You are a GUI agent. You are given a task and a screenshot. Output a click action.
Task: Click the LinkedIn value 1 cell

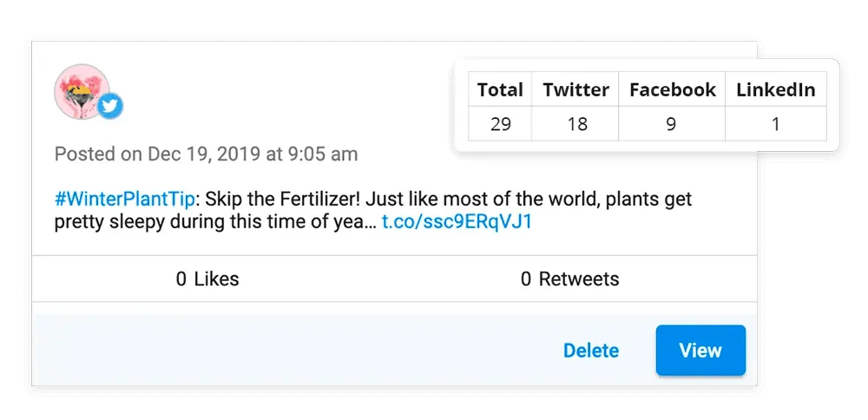pos(775,124)
